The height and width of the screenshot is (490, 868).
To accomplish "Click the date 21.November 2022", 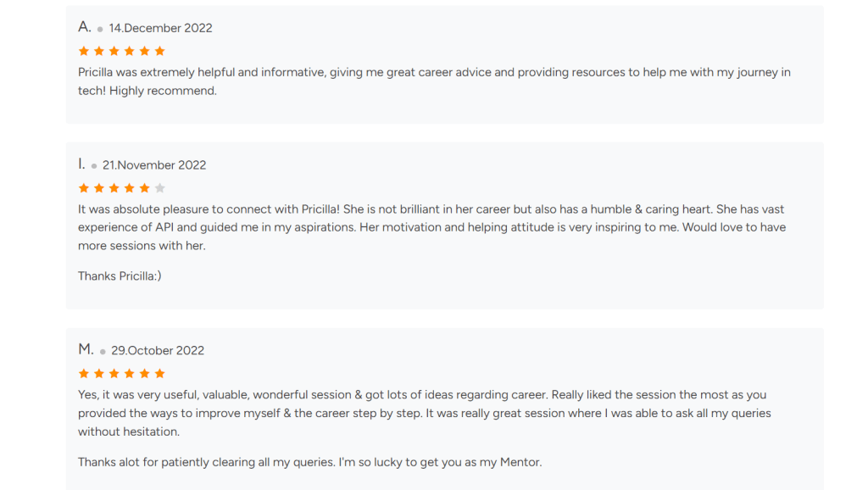I will 154,165.
